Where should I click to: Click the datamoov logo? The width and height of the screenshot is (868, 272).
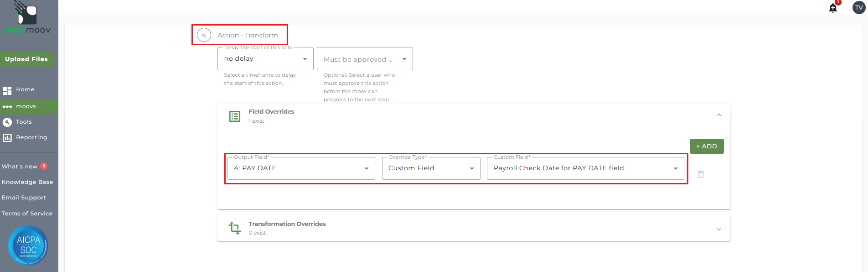point(27,18)
